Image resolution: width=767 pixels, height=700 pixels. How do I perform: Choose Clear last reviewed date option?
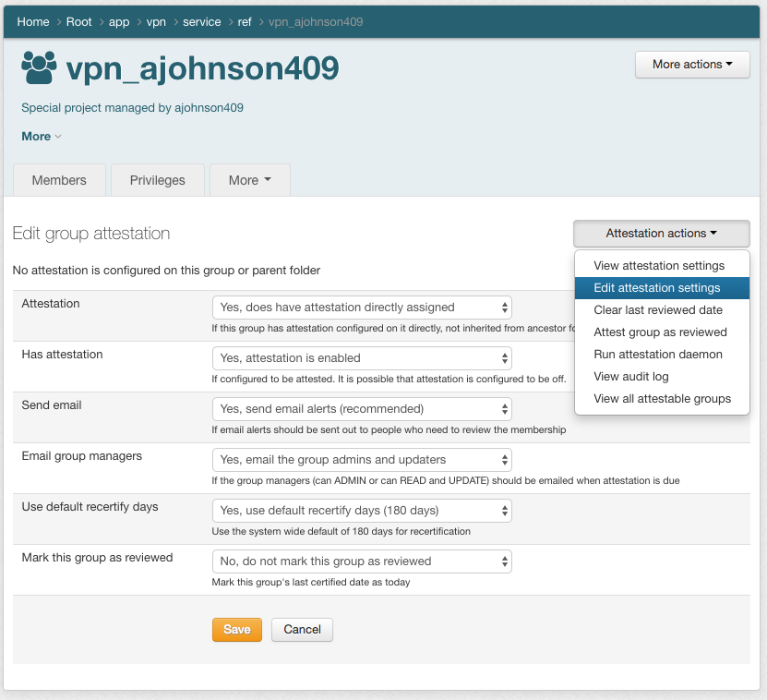pyautogui.click(x=658, y=310)
